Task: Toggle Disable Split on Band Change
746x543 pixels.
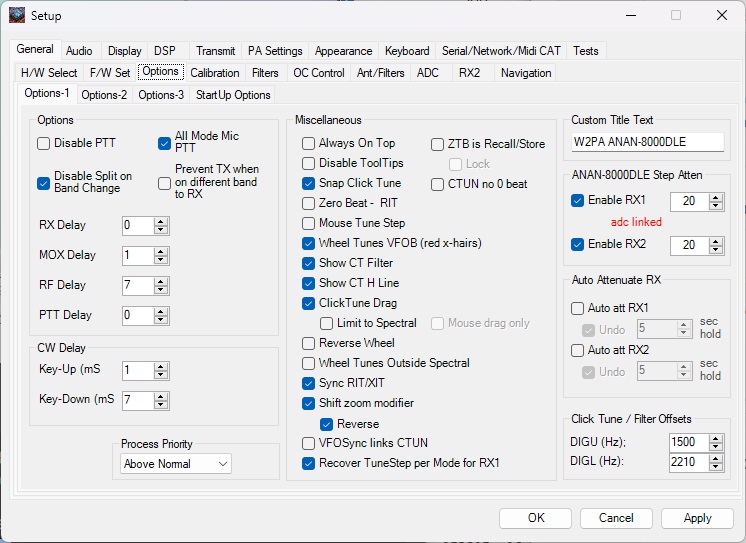Action: [43, 183]
